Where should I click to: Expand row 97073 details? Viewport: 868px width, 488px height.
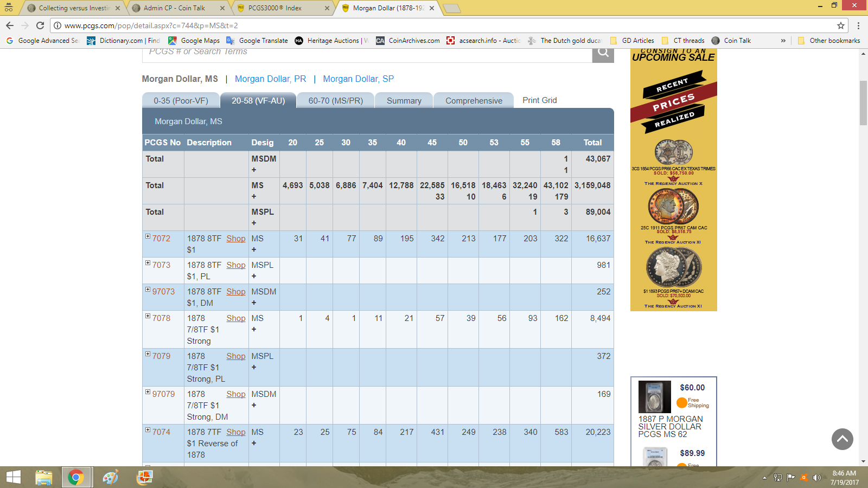point(148,290)
